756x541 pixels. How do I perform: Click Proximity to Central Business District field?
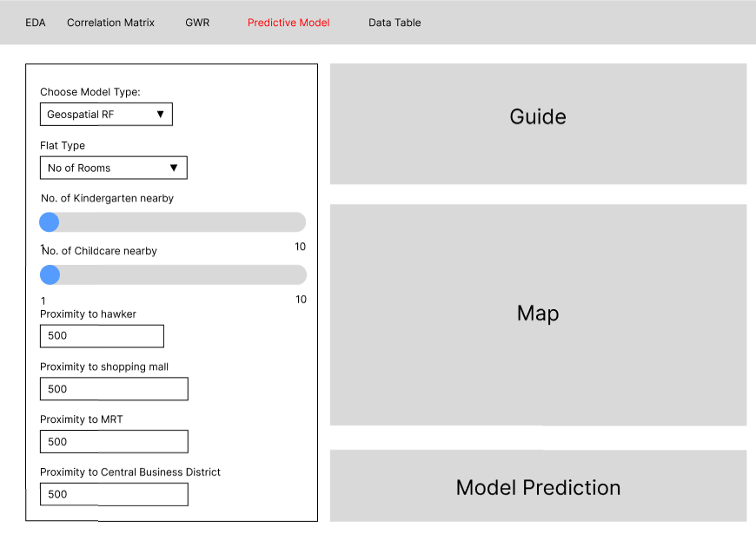pos(114,494)
